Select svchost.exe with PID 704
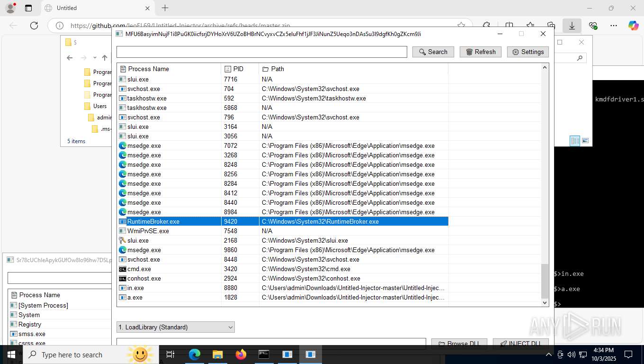This screenshot has height=364, width=644. [x=283, y=89]
